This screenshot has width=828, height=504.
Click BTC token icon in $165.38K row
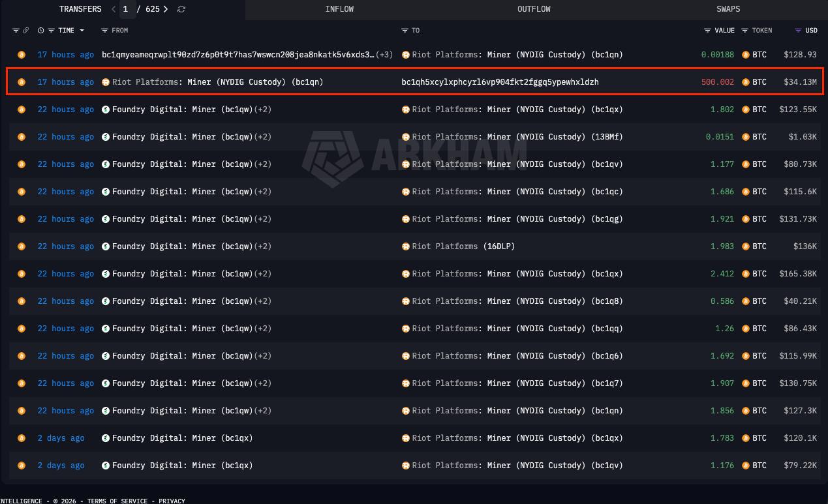(746, 274)
